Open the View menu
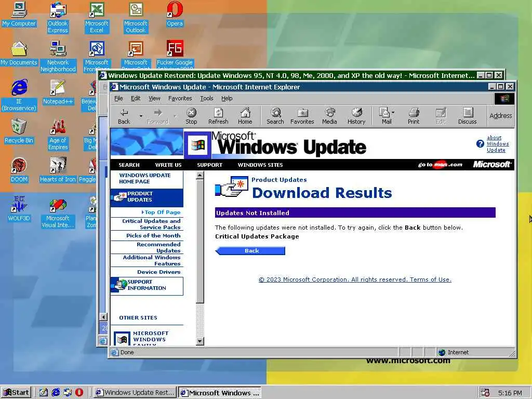This screenshot has width=532, height=399. (x=154, y=98)
